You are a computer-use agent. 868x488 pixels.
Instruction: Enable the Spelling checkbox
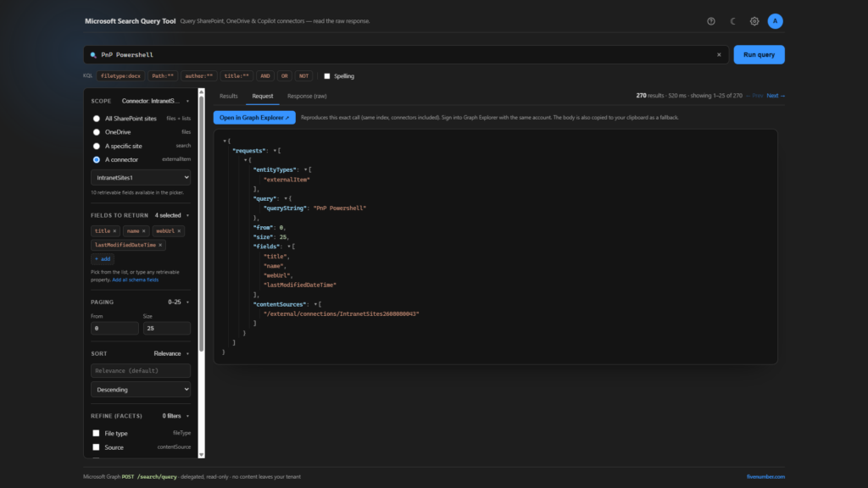pyautogui.click(x=326, y=75)
